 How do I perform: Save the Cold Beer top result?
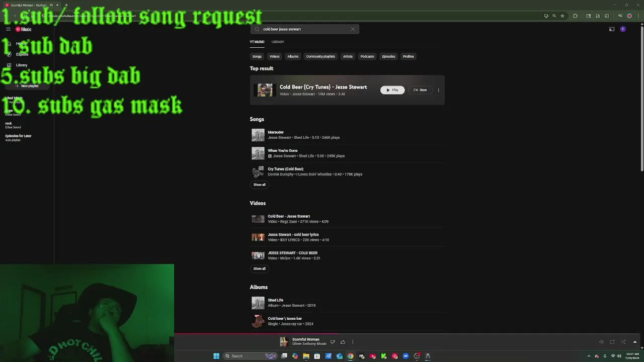pyautogui.click(x=420, y=90)
